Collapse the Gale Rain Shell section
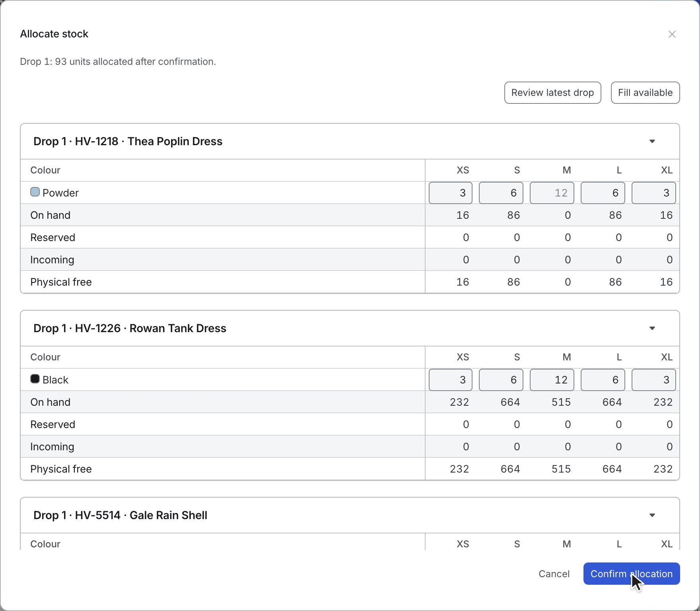The image size is (700, 611). point(652,515)
